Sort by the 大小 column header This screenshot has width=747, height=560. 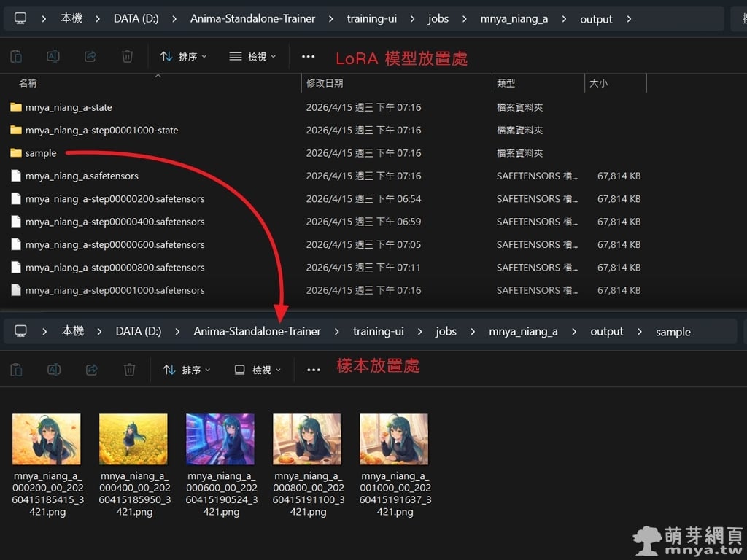coord(598,83)
